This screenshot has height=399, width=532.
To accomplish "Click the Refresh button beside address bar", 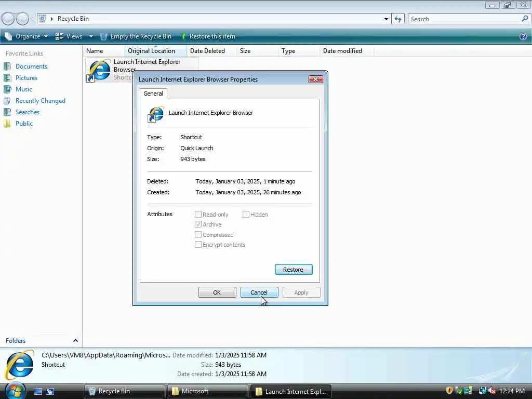I will tap(398, 19).
